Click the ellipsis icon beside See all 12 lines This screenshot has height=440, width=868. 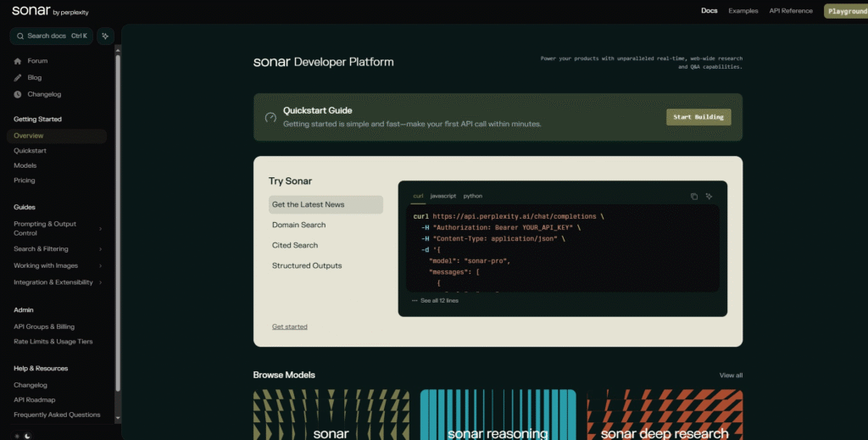(x=415, y=301)
